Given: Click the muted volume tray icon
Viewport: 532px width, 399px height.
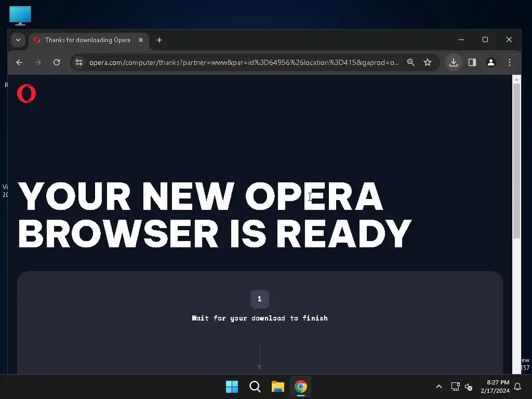Looking at the screenshot, I should tap(469, 387).
